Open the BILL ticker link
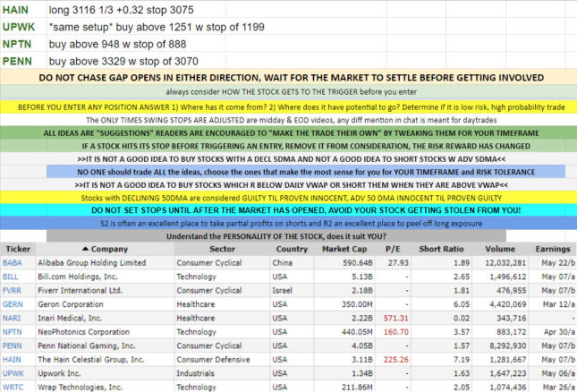This screenshot has width=577, height=392. [x=11, y=277]
